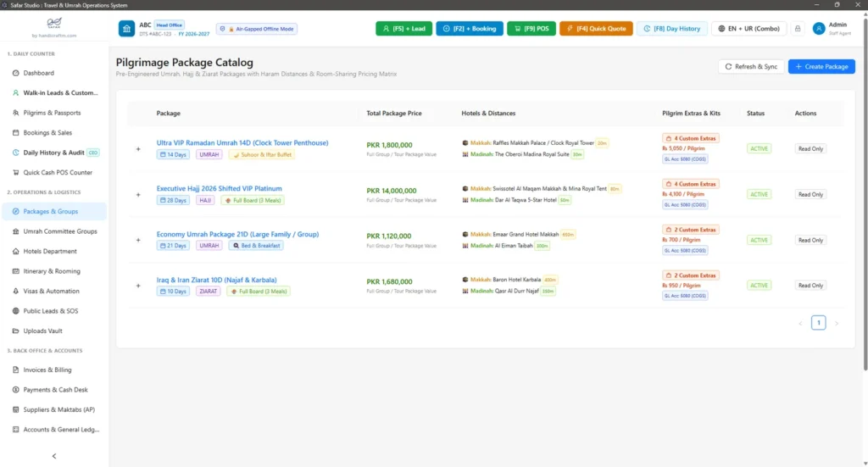868x467 pixels.
Task: Go to previous page arrow
Action: pos(800,323)
